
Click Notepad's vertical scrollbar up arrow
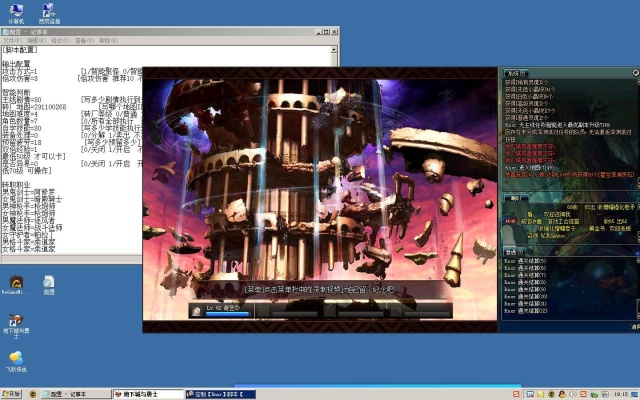333,49
